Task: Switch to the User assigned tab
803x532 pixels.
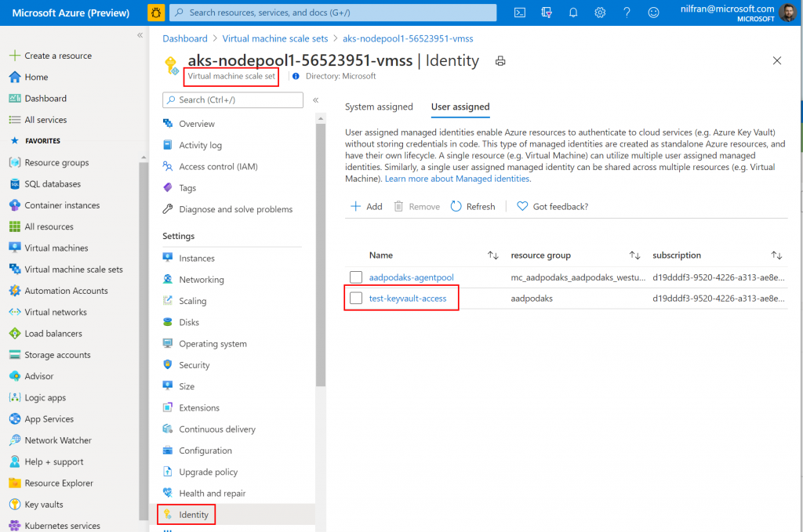Action: tap(460, 107)
